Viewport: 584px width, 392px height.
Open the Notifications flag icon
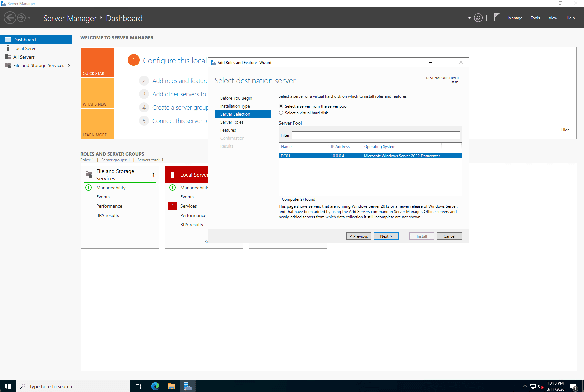coord(496,17)
